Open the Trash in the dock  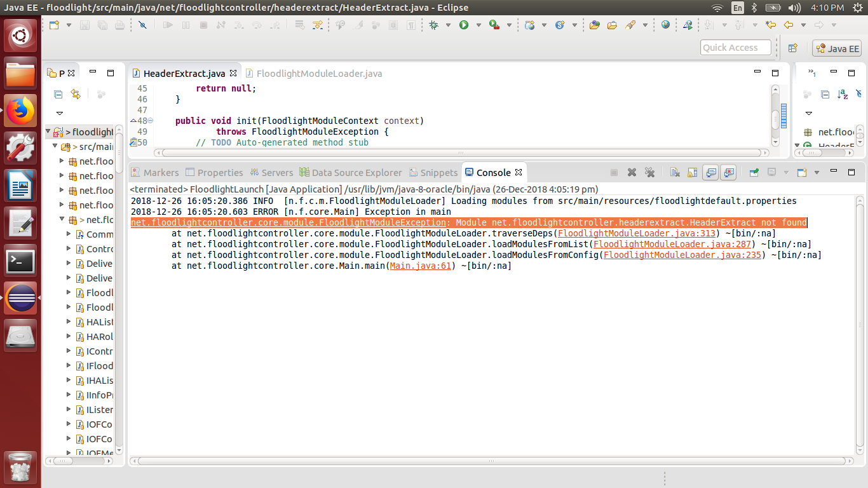click(20, 468)
